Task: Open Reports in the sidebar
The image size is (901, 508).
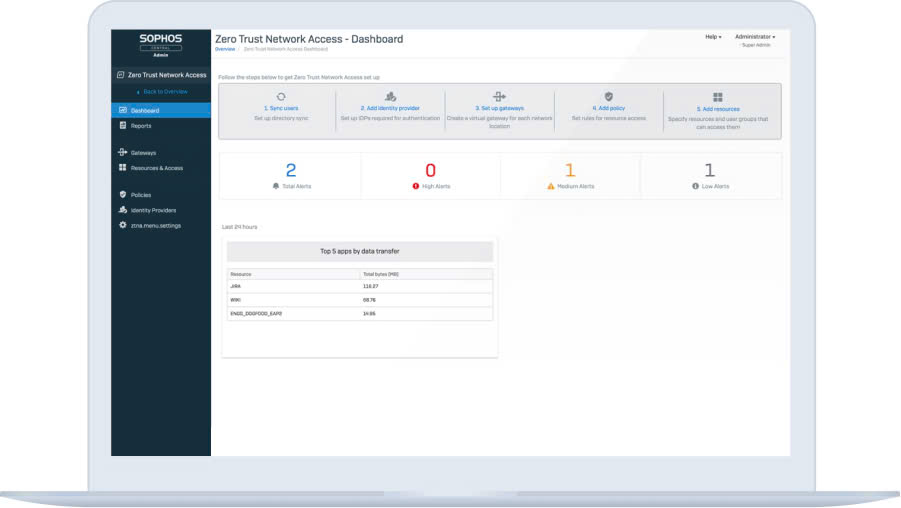Action: tap(141, 126)
